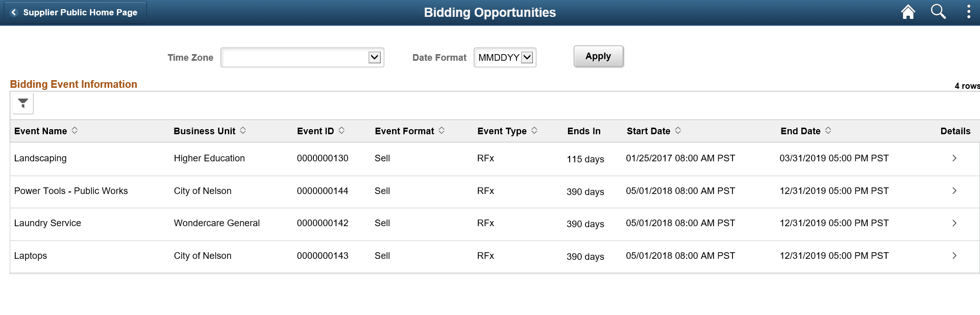Select the Wondercare General table row

216,223
